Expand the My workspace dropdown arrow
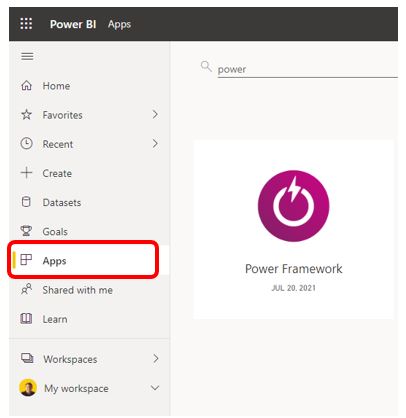This screenshot has width=406, height=418. click(155, 388)
